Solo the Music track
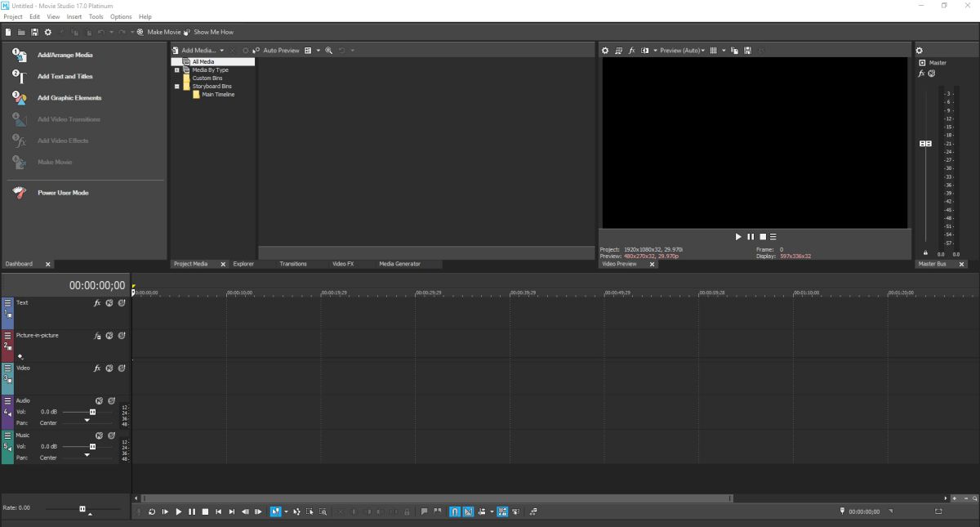Image resolution: width=980 pixels, height=527 pixels. (111, 435)
